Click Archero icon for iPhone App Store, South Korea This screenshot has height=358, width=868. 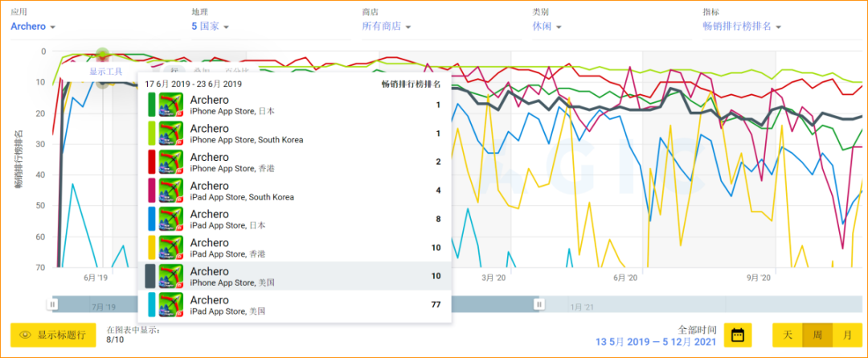click(170, 133)
